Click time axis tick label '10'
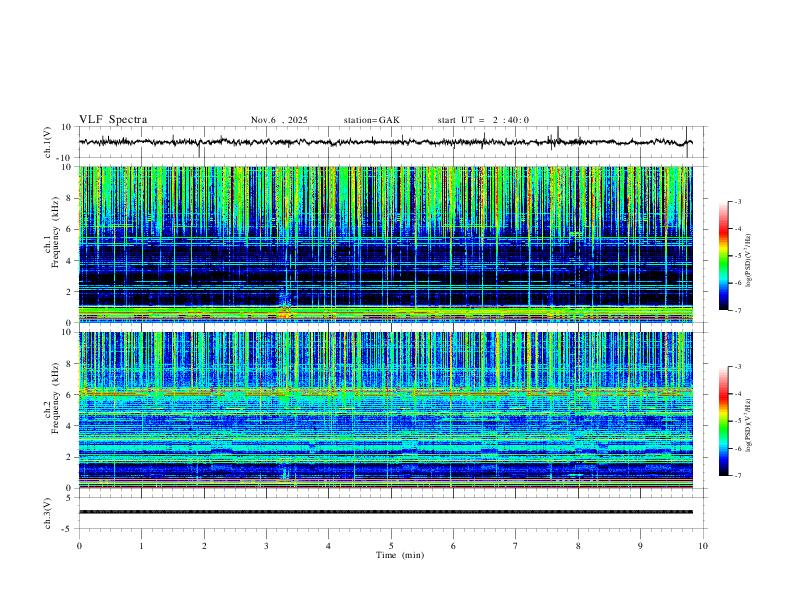 point(703,546)
